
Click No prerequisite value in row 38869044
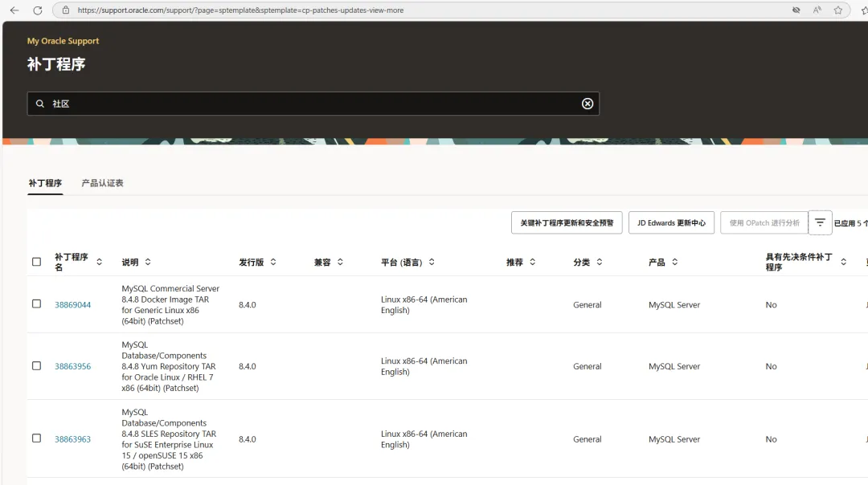coord(771,304)
